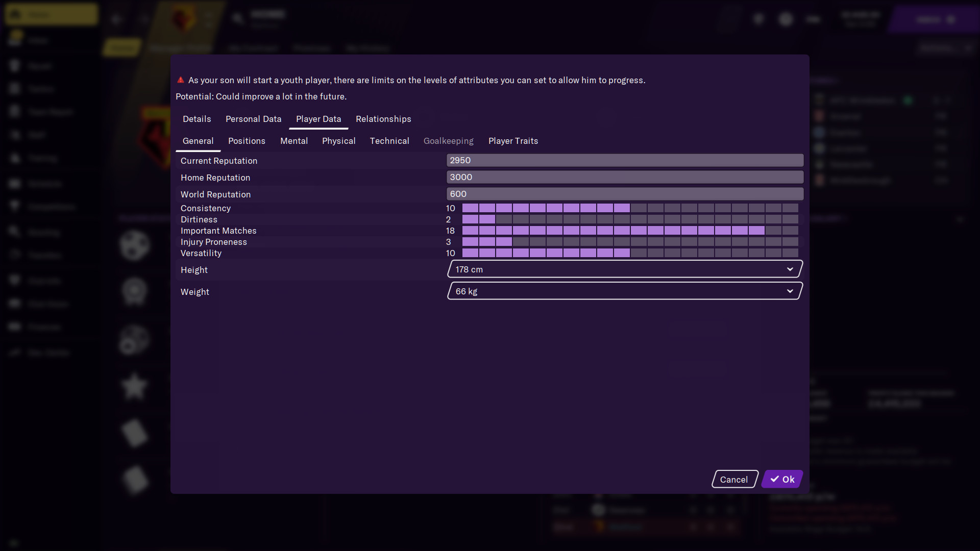Screen dimensions: 980x551
Task: Click the Cancel button
Action: pyautogui.click(x=733, y=479)
